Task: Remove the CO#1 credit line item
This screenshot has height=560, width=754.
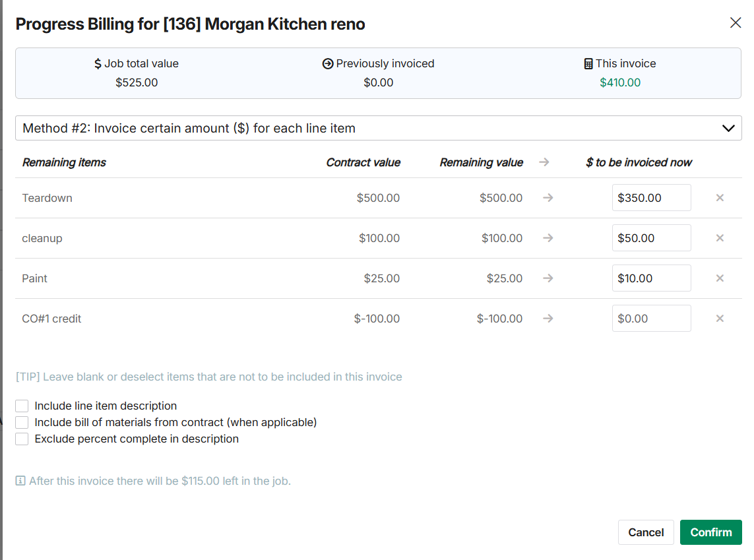Action: click(720, 319)
